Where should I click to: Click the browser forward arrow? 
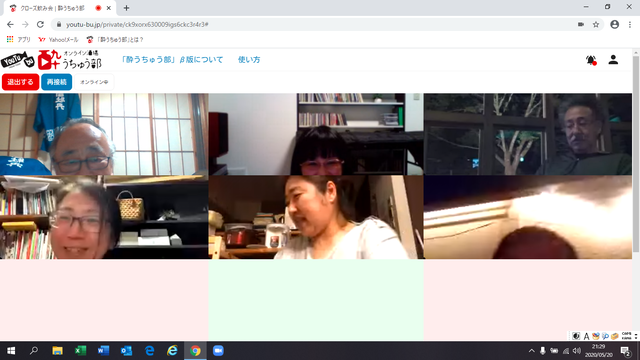[x=25, y=24]
